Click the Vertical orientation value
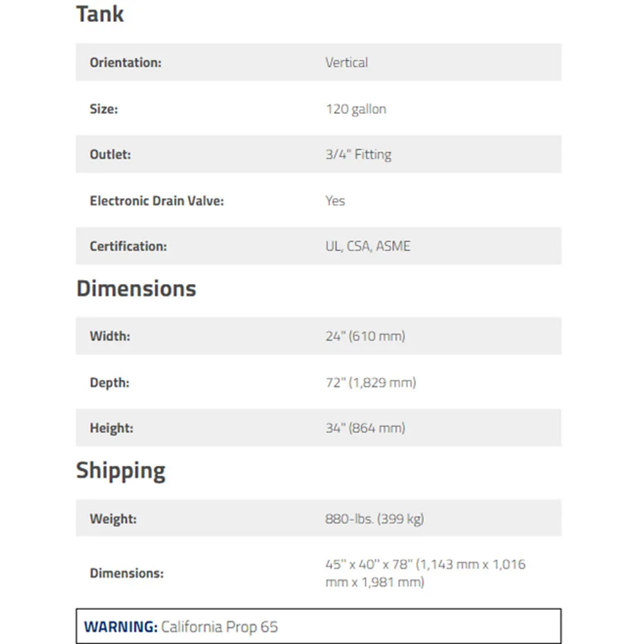This screenshot has height=644, width=644. (x=346, y=62)
